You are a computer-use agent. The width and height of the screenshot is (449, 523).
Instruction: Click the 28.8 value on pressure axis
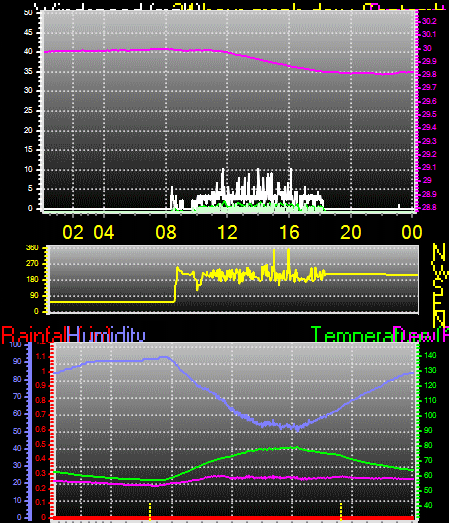[x=429, y=207]
